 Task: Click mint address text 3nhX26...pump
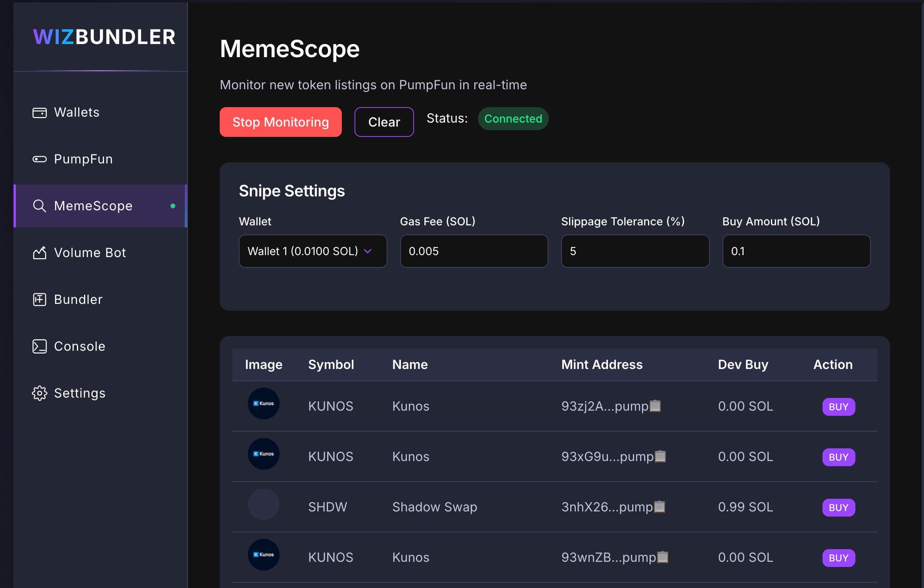pos(607,507)
